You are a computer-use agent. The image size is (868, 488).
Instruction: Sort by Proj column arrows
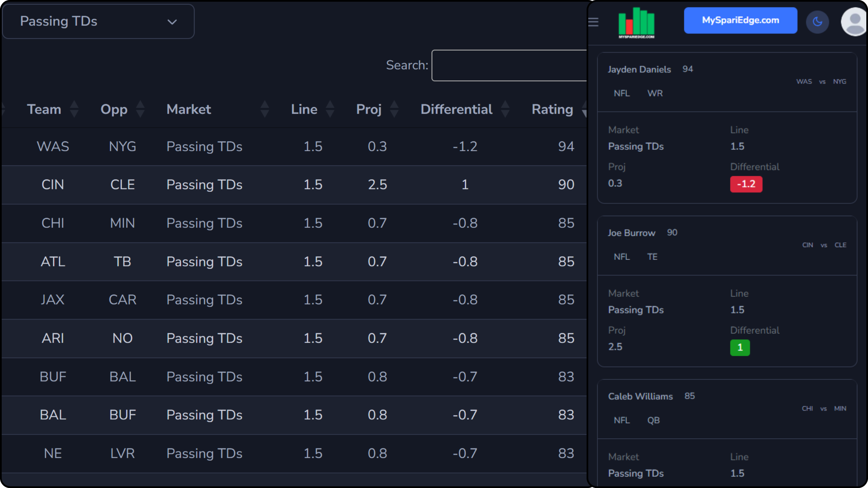pos(394,109)
